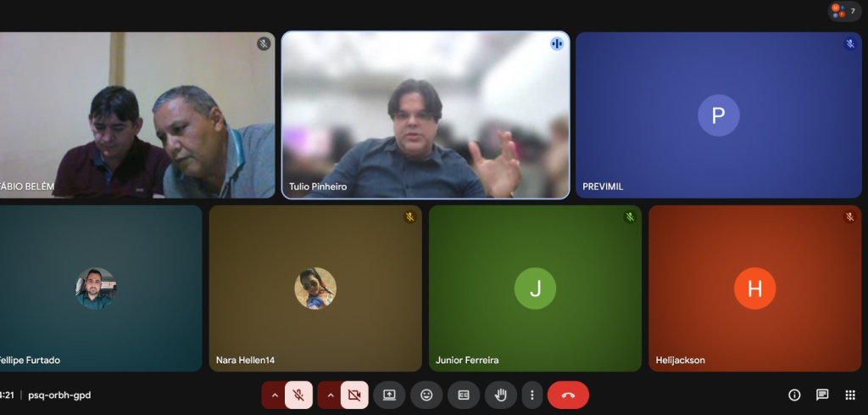
Task: Click muted mic icon on PREVIMIL tile
Action: pyautogui.click(x=850, y=44)
